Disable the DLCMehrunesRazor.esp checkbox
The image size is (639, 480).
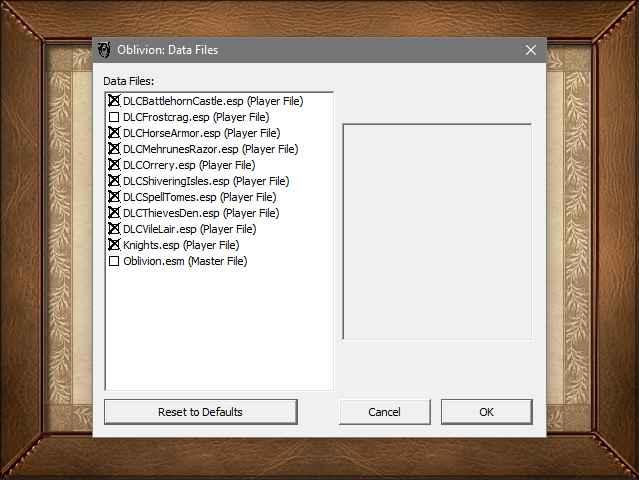pyautogui.click(x=114, y=149)
